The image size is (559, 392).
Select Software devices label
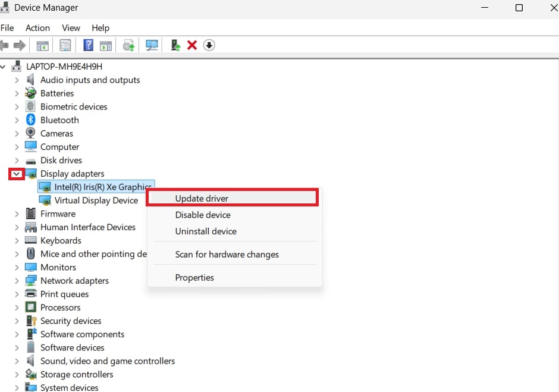pos(73,347)
